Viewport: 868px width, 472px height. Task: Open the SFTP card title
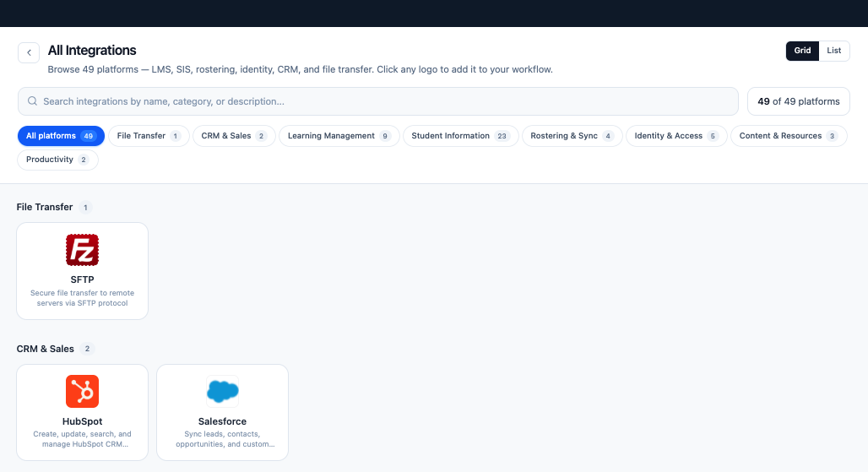click(82, 280)
